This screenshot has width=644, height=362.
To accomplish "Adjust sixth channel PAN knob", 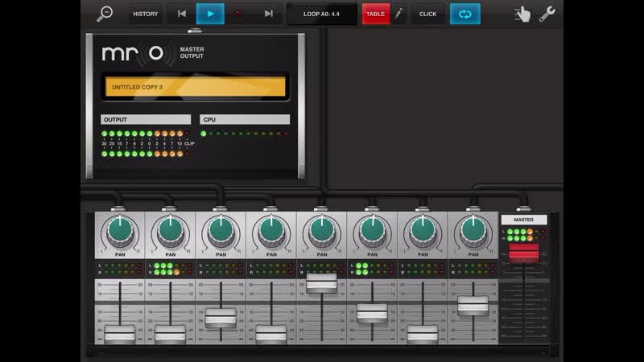I will click(x=373, y=232).
